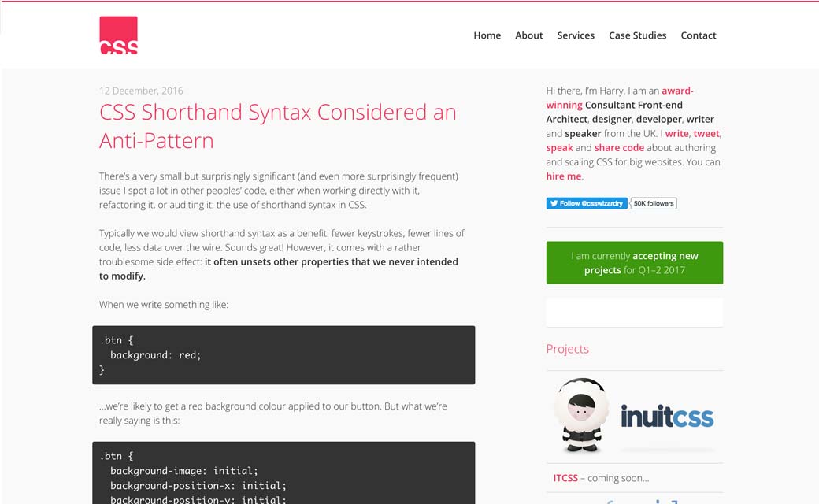
Task: Follow the 'share code' link
Action: point(619,148)
